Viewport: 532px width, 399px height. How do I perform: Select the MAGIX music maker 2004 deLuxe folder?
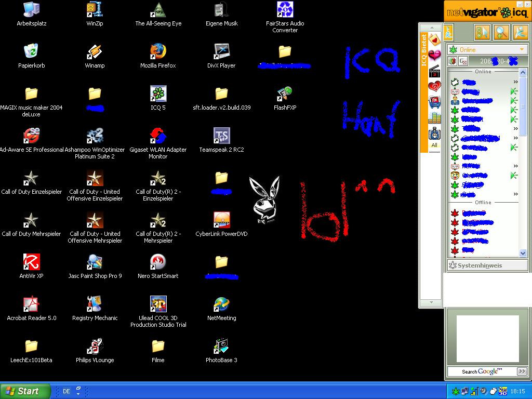pyautogui.click(x=32, y=101)
